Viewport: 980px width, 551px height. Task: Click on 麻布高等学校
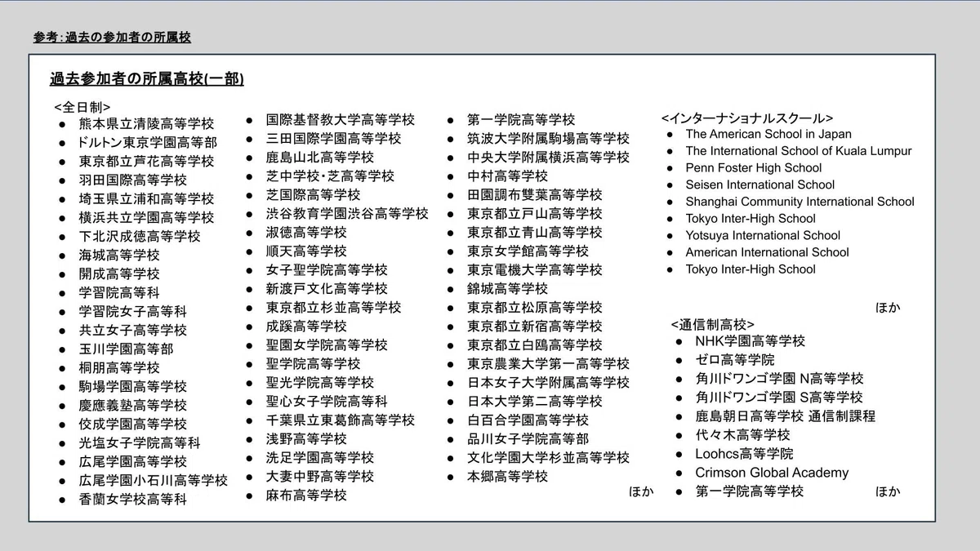pyautogui.click(x=306, y=495)
